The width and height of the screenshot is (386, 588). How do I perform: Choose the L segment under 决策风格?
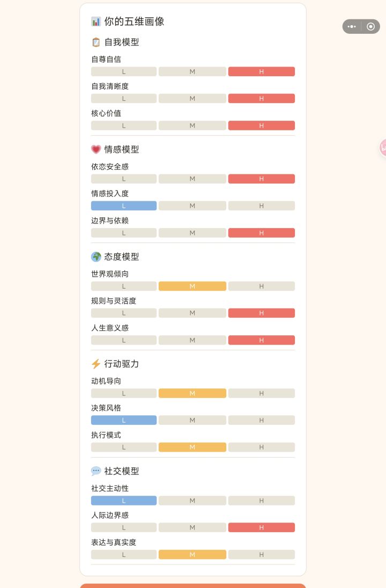pos(124,420)
